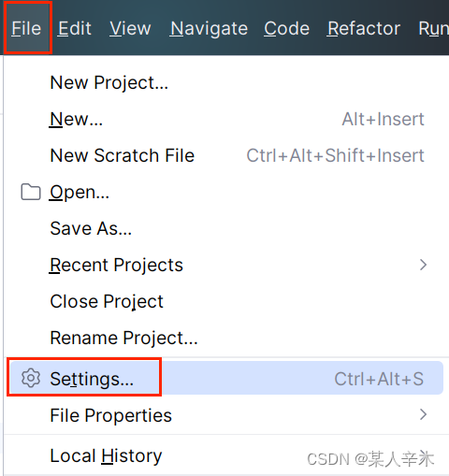The width and height of the screenshot is (449, 476).
Task: Click the Settings gear icon
Action: tap(31, 378)
